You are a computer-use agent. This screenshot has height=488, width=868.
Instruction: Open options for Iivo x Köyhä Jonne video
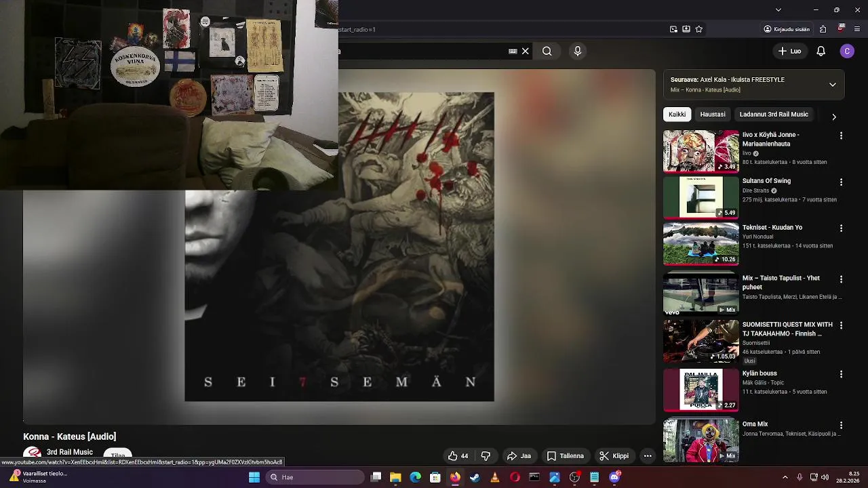point(841,136)
